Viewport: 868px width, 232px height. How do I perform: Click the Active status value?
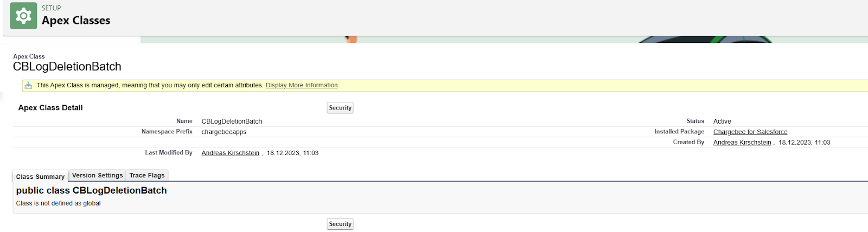tap(722, 121)
